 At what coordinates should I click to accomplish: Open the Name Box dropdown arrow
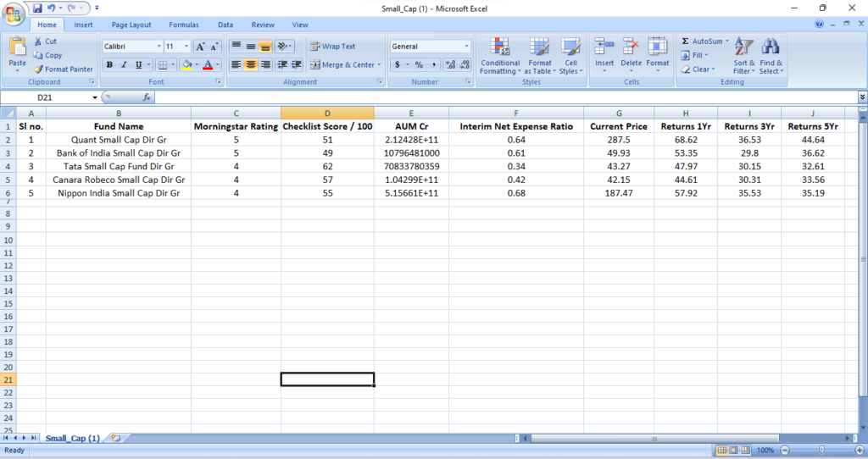95,97
